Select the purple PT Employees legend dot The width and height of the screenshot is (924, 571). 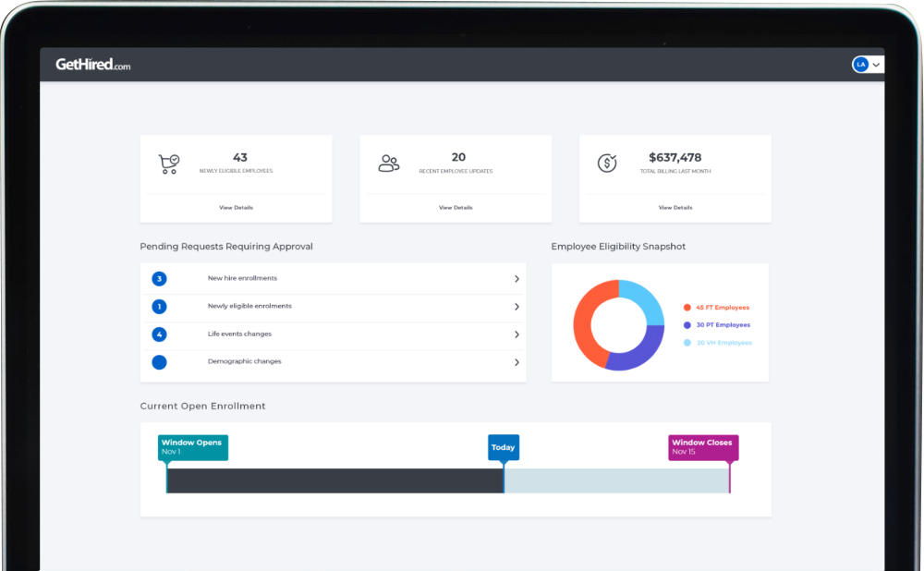pyautogui.click(x=687, y=325)
